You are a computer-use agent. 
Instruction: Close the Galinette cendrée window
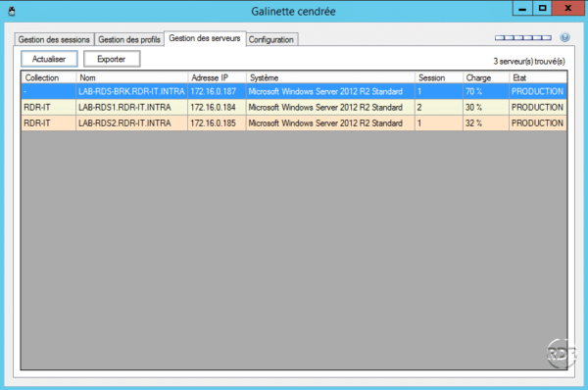coord(567,8)
